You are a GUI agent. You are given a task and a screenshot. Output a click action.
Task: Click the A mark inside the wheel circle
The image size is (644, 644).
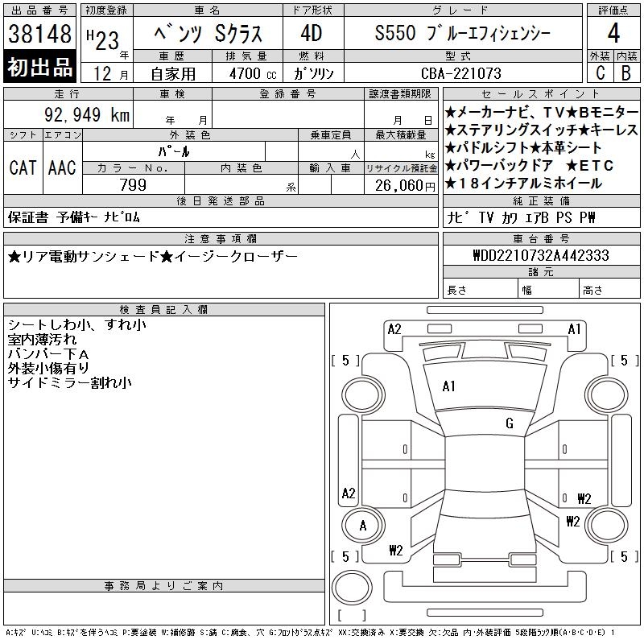(363, 526)
